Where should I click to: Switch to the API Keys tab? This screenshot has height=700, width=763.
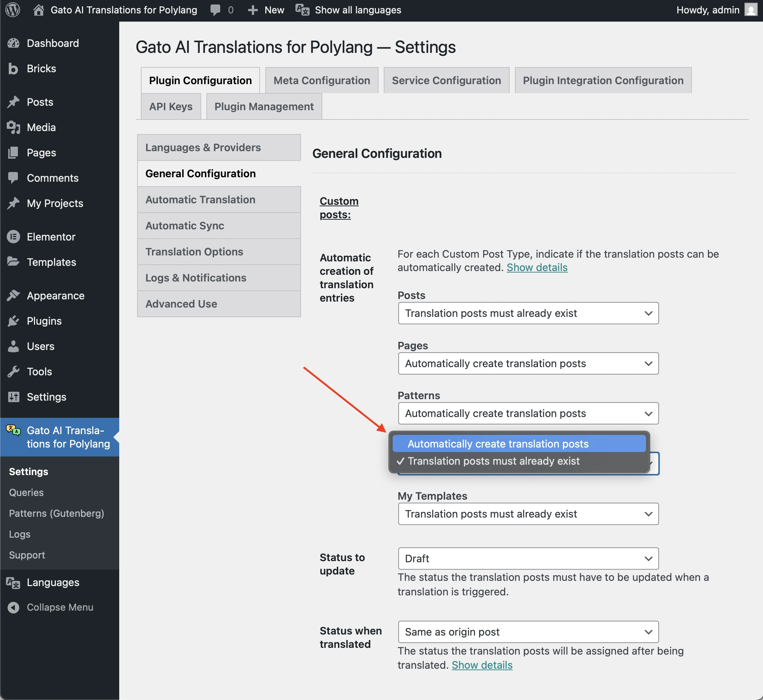[171, 106]
